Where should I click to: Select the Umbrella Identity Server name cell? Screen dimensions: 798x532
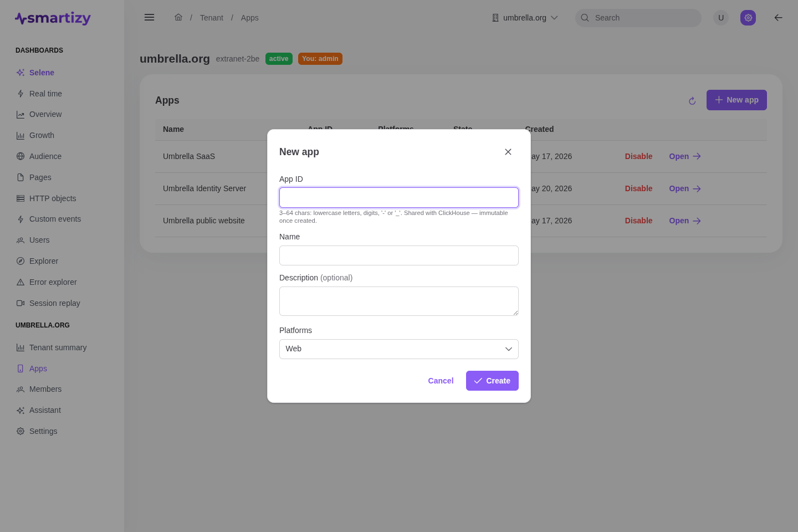(204, 188)
